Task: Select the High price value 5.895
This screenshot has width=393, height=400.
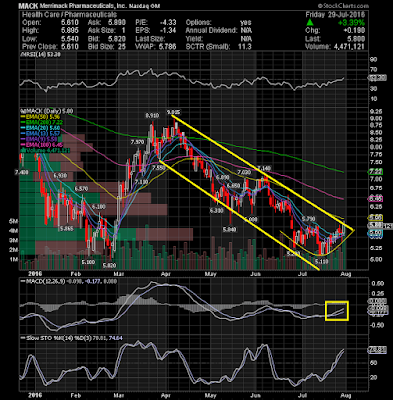Action: [69, 30]
